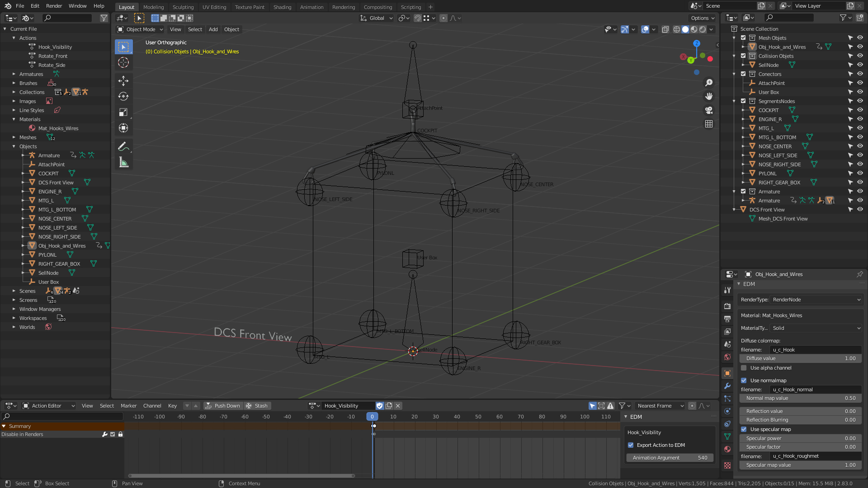Viewport: 868px width, 488px height.
Task: Switch to the Shading workspace tab
Action: click(x=282, y=7)
